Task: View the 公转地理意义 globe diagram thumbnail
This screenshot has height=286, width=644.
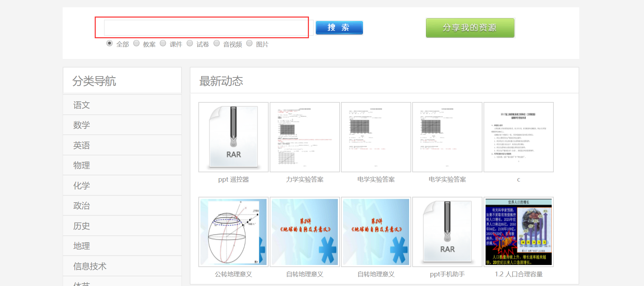Action: [x=233, y=232]
